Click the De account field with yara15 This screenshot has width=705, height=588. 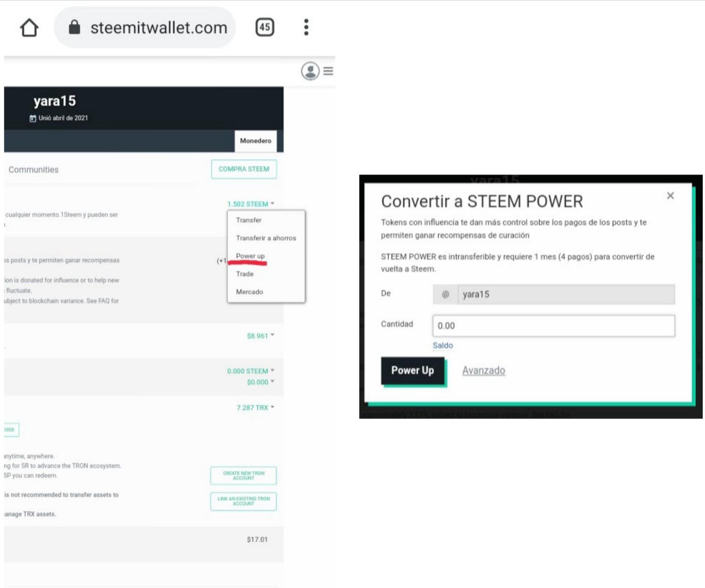(554, 294)
